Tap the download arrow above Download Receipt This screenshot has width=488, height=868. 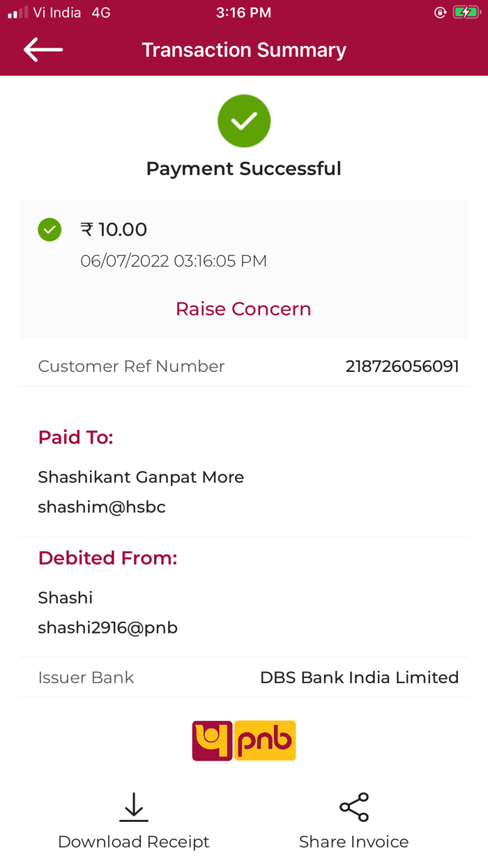point(133,806)
